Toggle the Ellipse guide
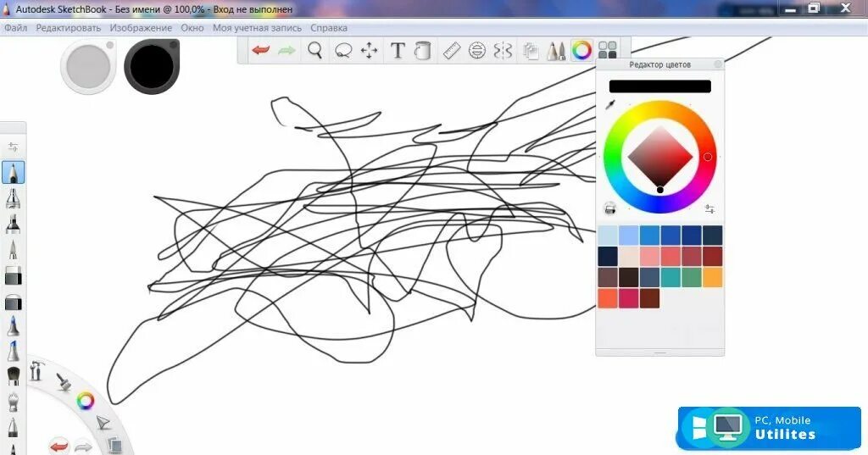The width and height of the screenshot is (868, 455). tap(476, 51)
